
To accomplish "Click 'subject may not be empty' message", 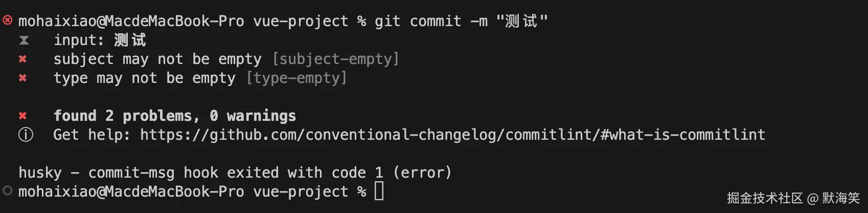I will tap(157, 59).
